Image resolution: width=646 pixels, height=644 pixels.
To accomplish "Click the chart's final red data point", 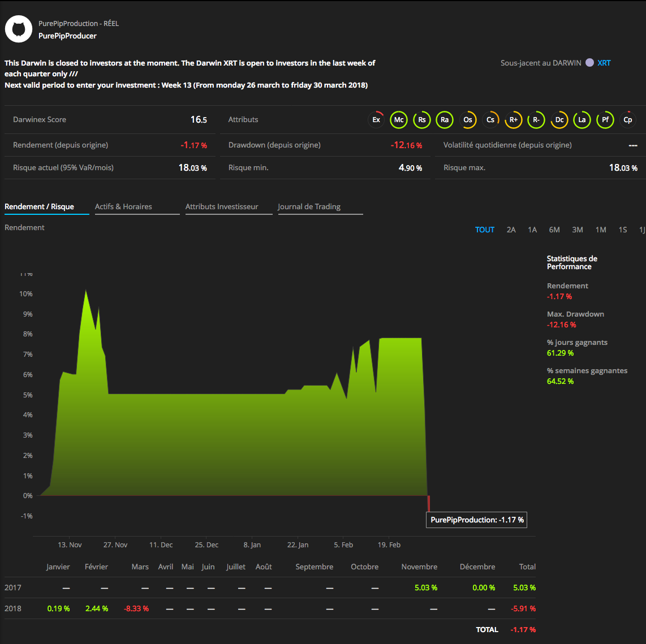I will 429,503.
